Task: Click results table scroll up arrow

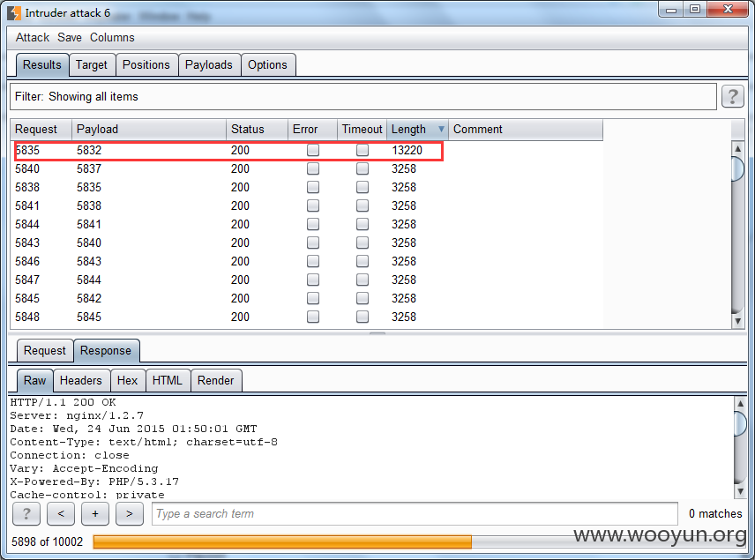Action: click(x=737, y=148)
